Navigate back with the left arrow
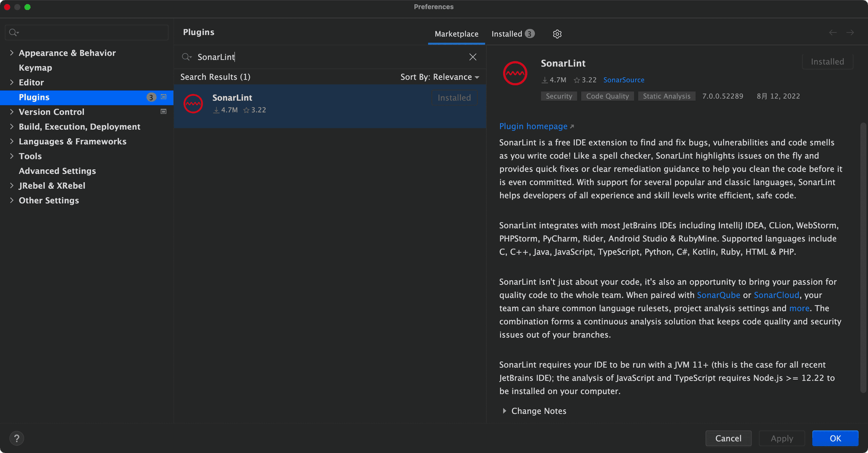This screenshot has width=868, height=453. (833, 33)
